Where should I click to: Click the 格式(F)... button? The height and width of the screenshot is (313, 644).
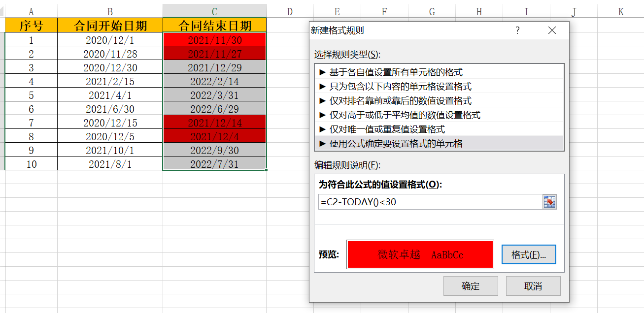pos(529,255)
